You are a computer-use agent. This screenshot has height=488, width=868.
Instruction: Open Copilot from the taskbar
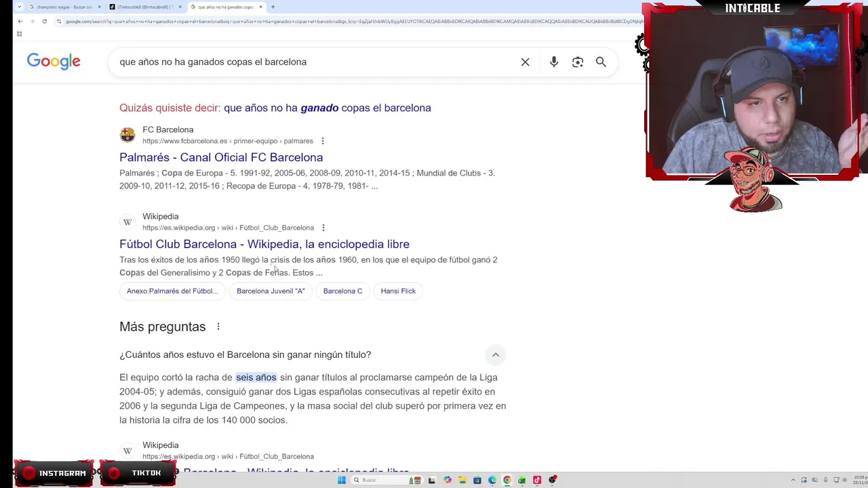[448, 480]
